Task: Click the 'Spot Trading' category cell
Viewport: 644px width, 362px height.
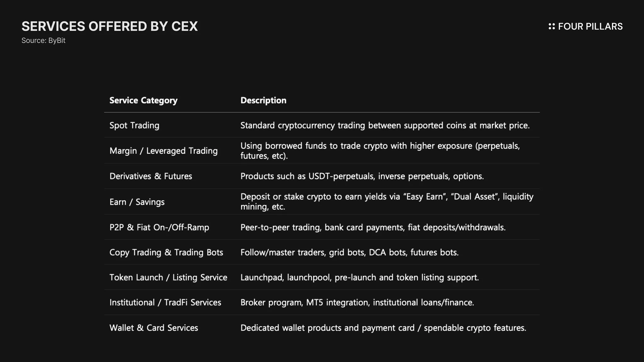Action: click(134, 125)
